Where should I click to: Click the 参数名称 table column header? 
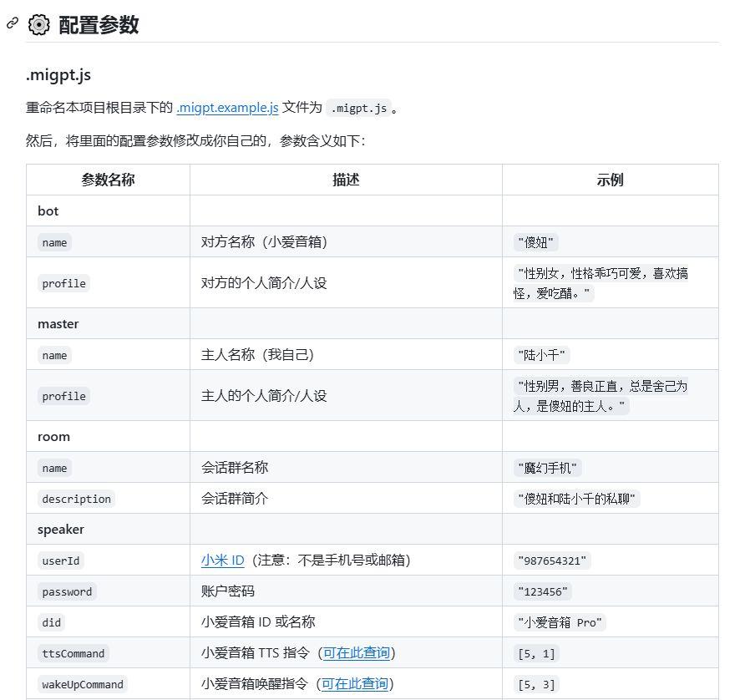pyautogui.click(x=107, y=179)
